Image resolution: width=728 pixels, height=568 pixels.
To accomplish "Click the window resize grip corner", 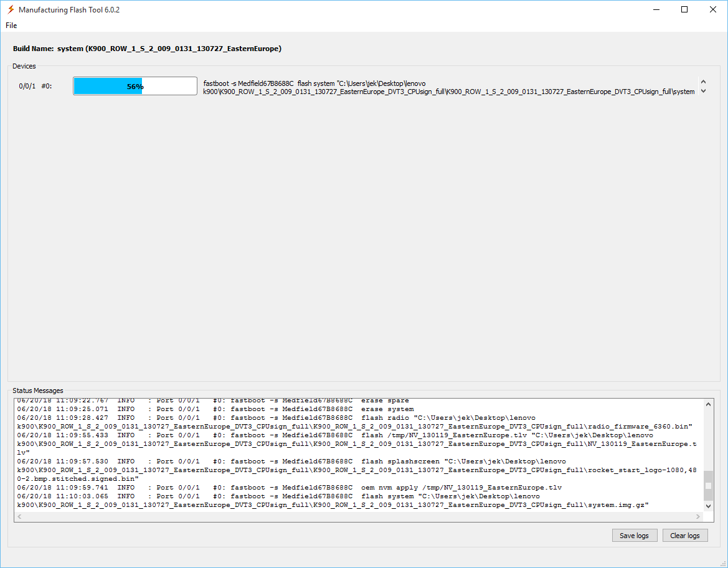I will 723,564.
